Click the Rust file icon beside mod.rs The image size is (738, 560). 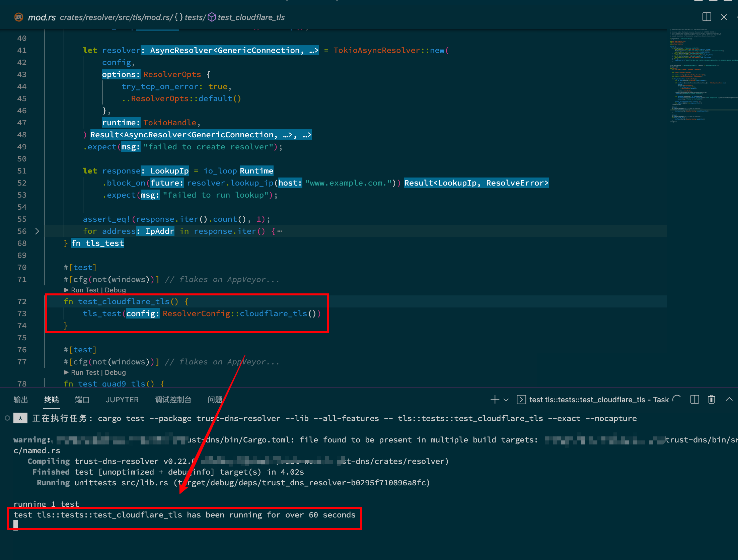click(19, 17)
